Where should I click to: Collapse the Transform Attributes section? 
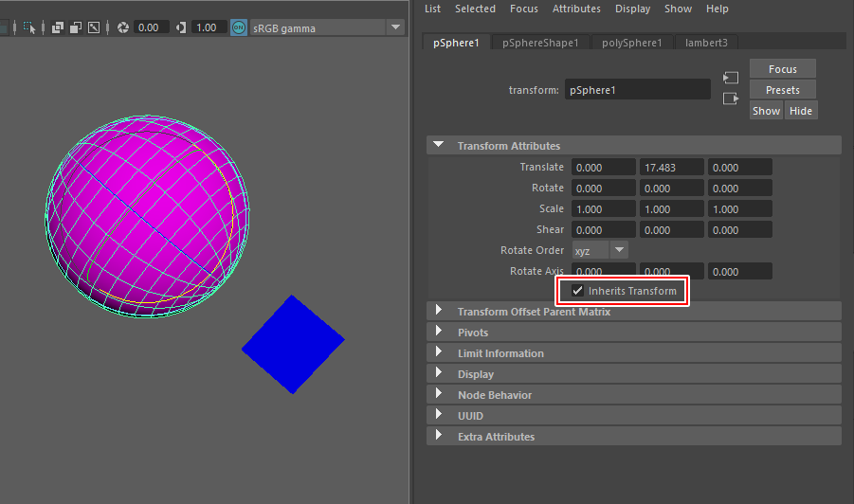pyautogui.click(x=439, y=146)
